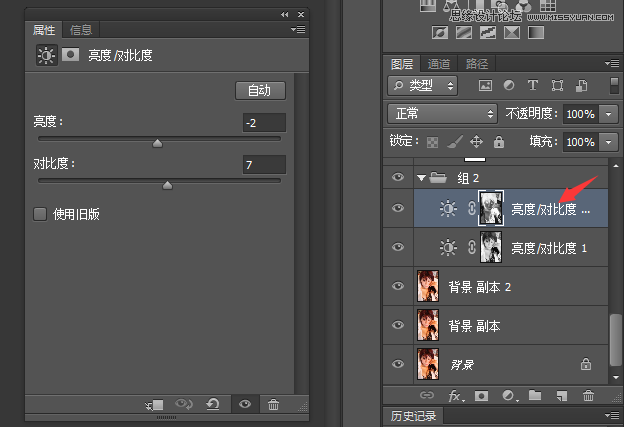Open the 正常 blend mode dropdown
The height and width of the screenshot is (427, 624).
(x=442, y=114)
